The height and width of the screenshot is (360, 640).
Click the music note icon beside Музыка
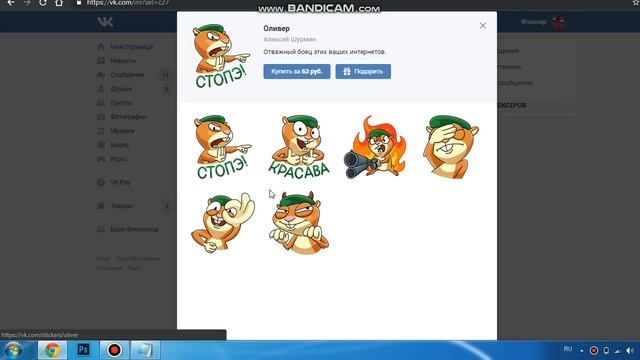click(x=101, y=131)
